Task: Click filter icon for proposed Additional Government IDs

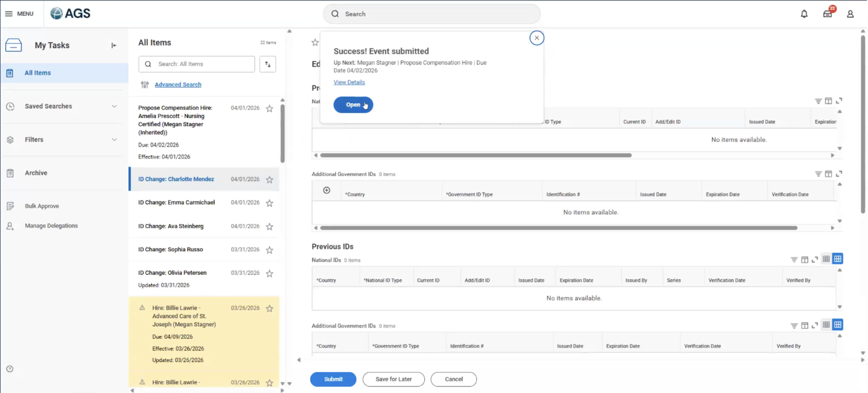Action: point(818,174)
